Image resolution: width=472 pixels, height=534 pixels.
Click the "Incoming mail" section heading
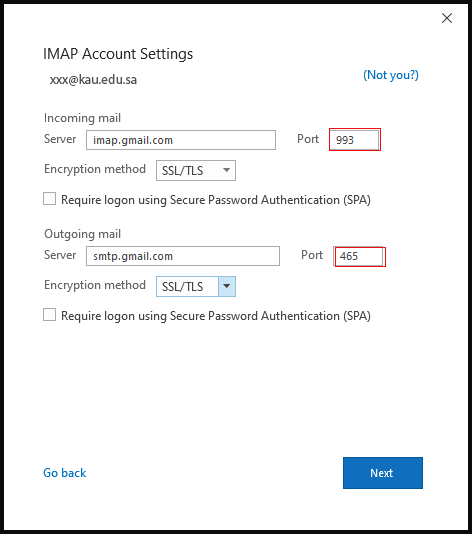[x=82, y=118]
